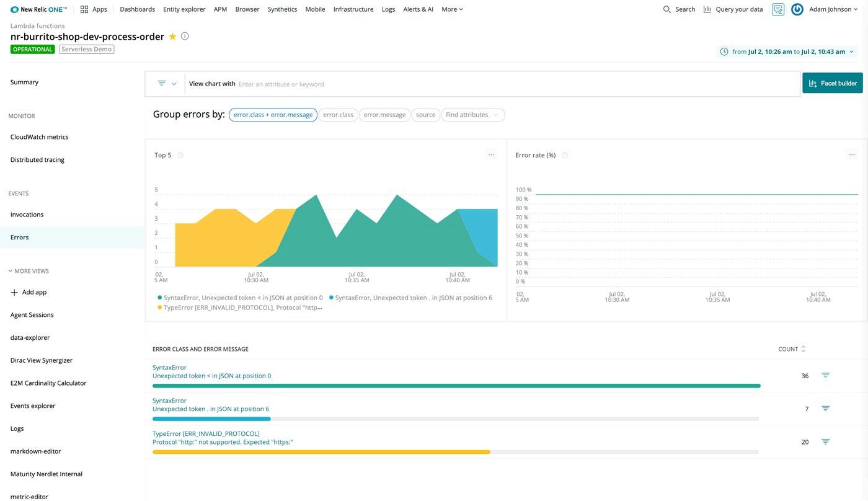This screenshot has width=868, height=501.
Task: Open the Apps grid icon
Action: point(84,9)
